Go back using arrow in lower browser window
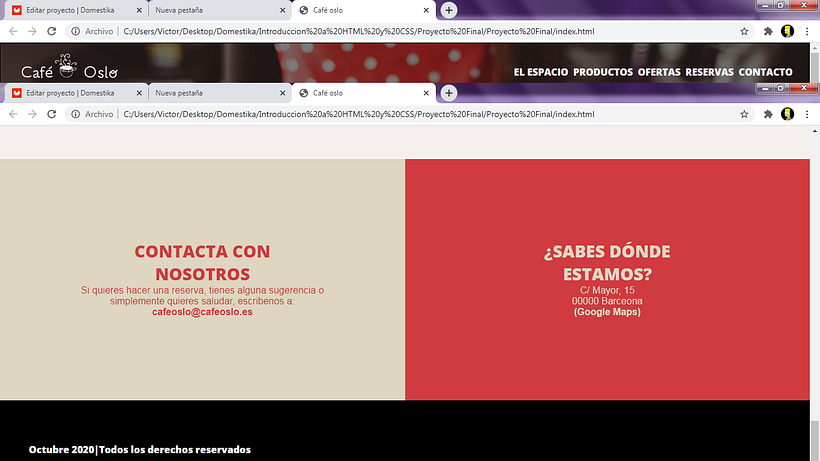 click(13, 114)
